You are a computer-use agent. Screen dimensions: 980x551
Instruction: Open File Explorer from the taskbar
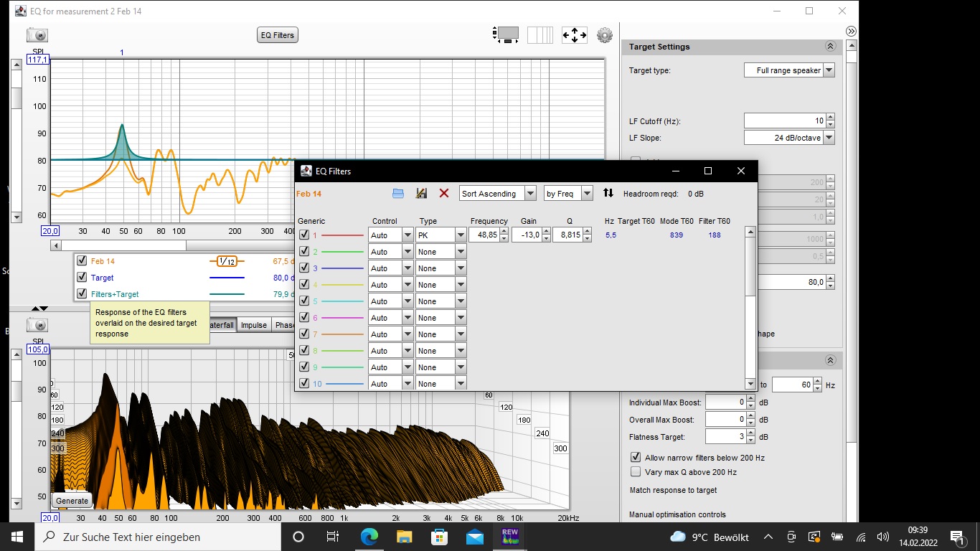point(404,537)
